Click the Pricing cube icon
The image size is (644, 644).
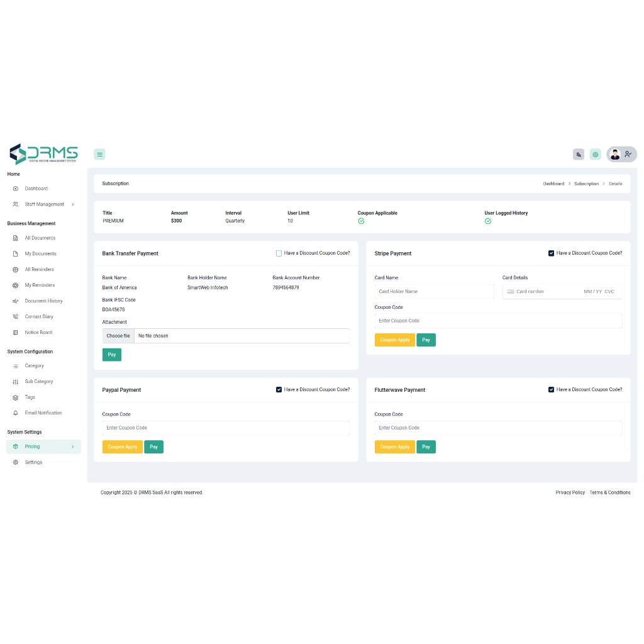pos(16,447)
